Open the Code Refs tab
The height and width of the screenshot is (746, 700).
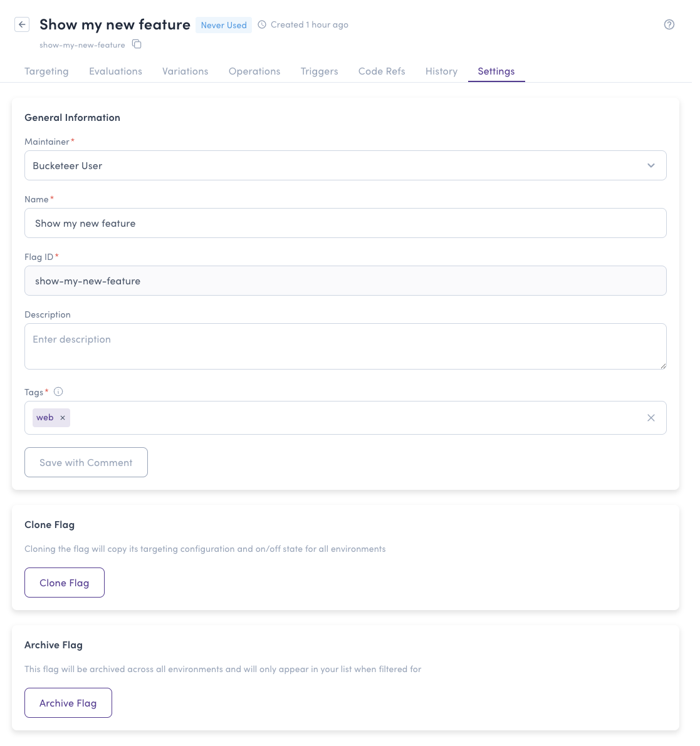click(x=381, y=71)
